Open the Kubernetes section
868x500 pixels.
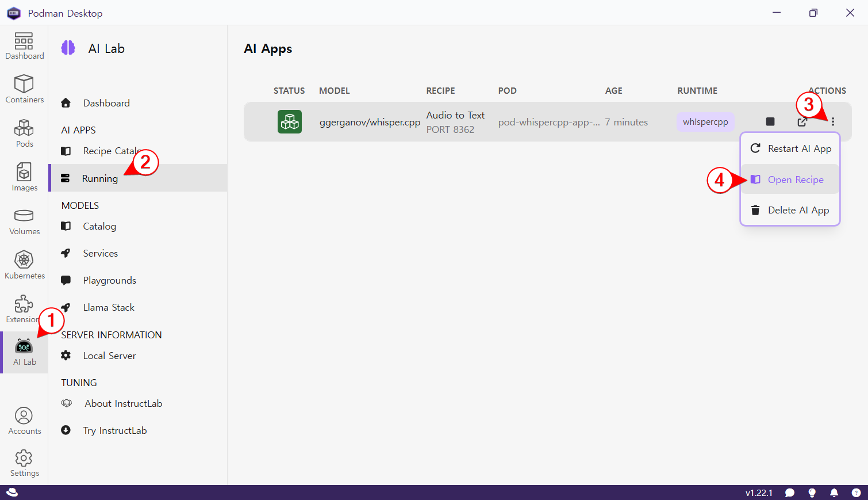24,265
